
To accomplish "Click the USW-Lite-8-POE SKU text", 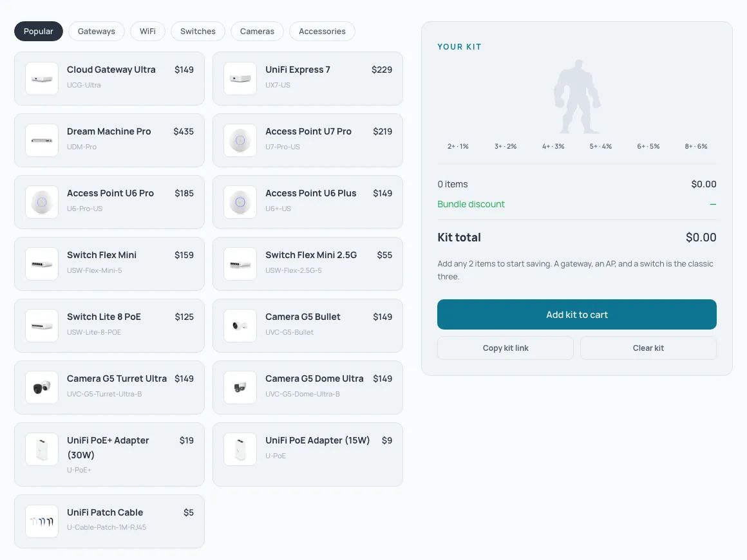I will 94,332.
